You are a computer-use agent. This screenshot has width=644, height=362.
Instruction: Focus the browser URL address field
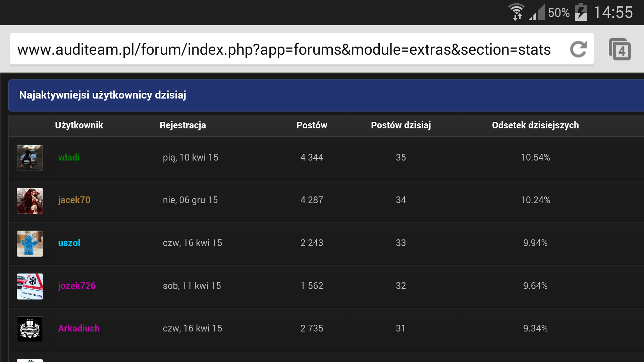pos(284,49)
